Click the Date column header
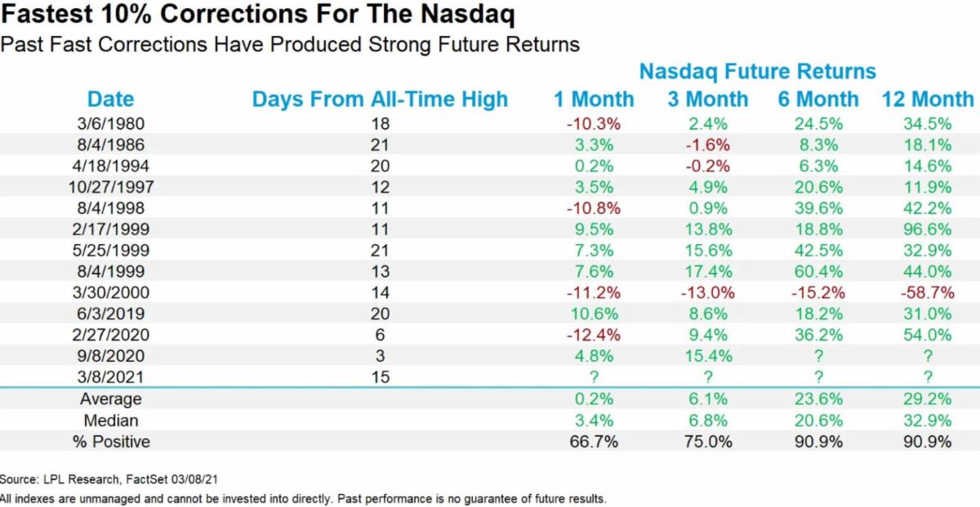 tap(110, 100)
